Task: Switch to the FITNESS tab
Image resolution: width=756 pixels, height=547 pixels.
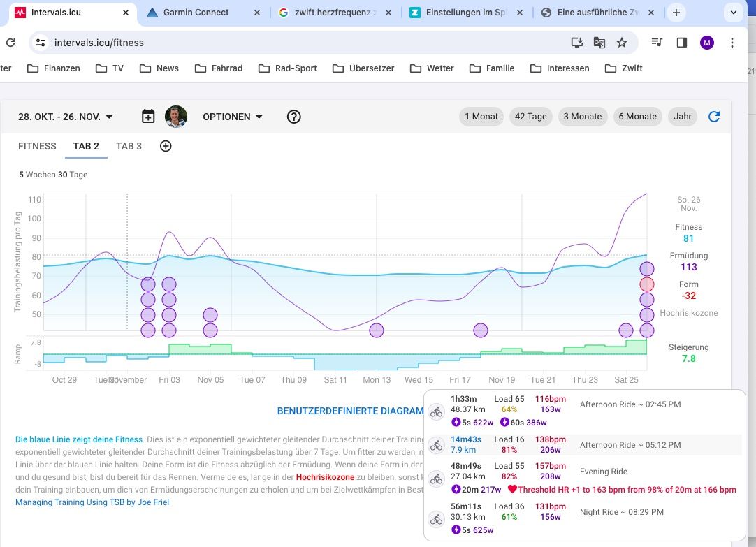Action: 37,146
